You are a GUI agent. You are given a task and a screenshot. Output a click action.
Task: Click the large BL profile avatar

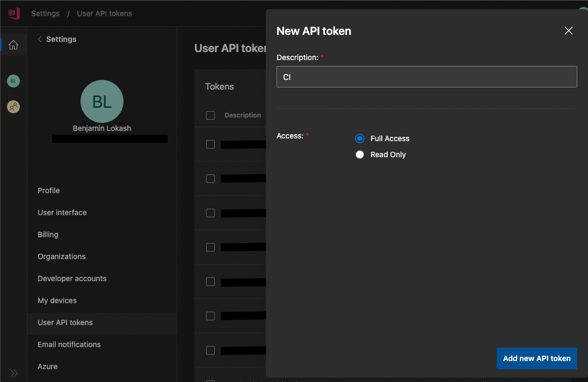(102, 101)
